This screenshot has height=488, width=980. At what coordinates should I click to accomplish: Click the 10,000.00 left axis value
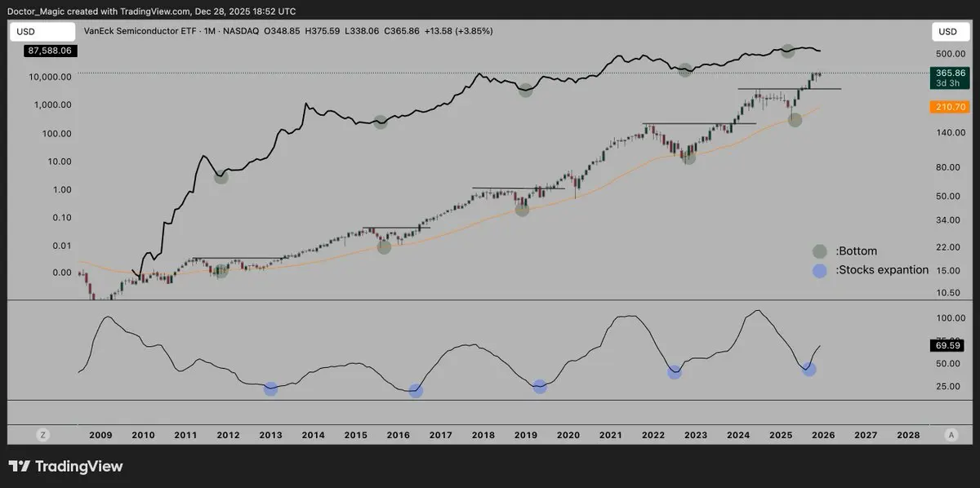(x=50, y=77)
